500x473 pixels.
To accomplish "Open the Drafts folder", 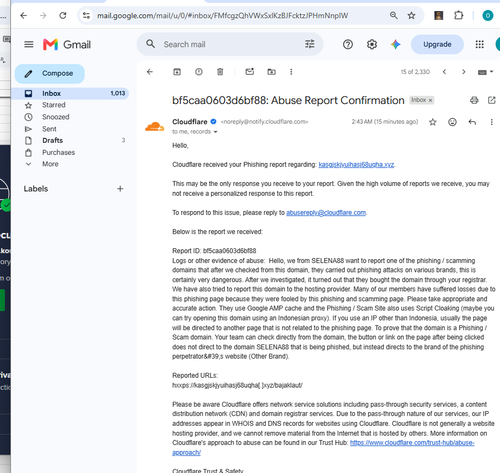I will 52,140.
